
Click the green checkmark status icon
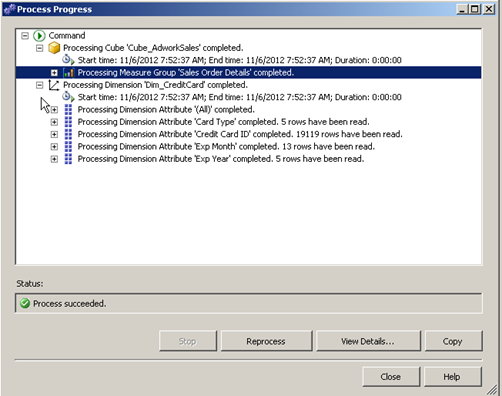(25, 303)
